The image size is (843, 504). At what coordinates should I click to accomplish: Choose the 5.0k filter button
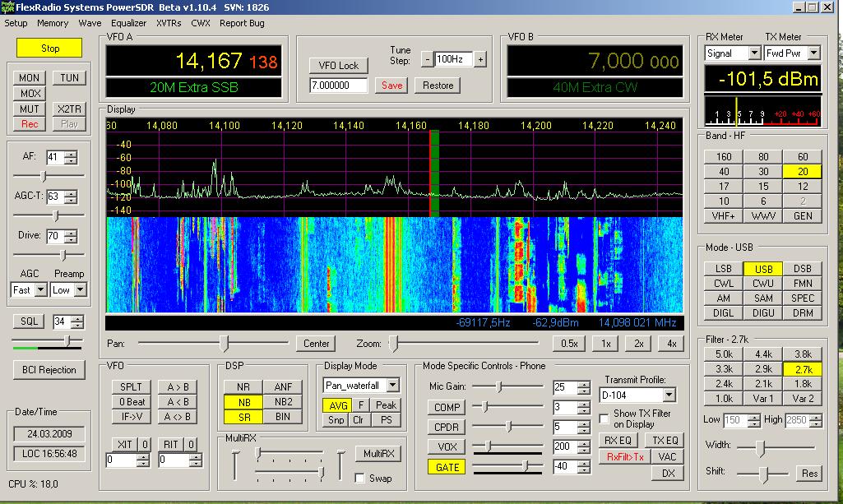pyautogui.click(x=724, y=354)
